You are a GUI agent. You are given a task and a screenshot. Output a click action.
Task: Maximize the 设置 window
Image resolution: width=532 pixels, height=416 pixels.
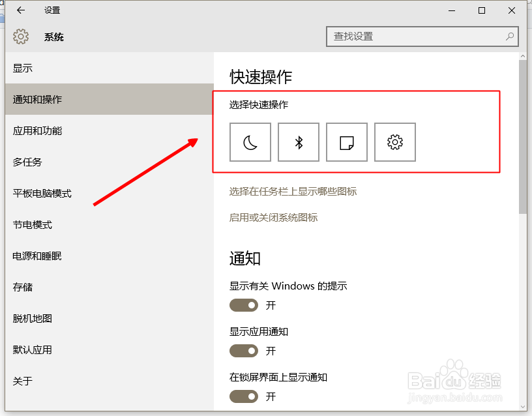click(481, 10)
